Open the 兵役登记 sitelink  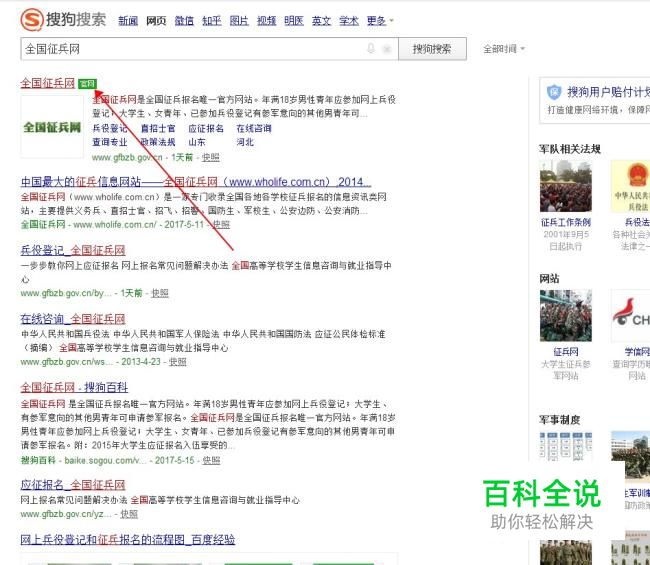coord(109,129)
